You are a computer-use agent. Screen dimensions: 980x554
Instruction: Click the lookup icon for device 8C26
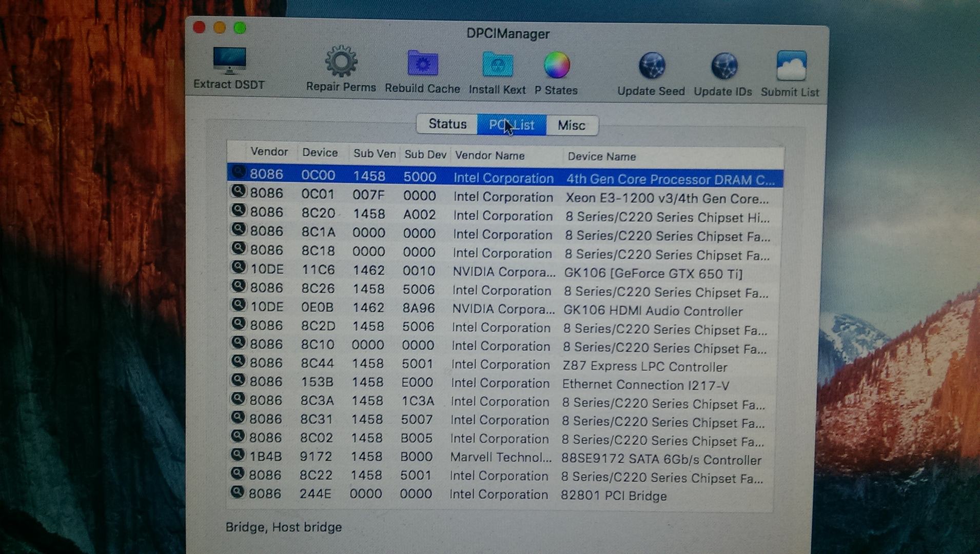(x=238, y=286)
